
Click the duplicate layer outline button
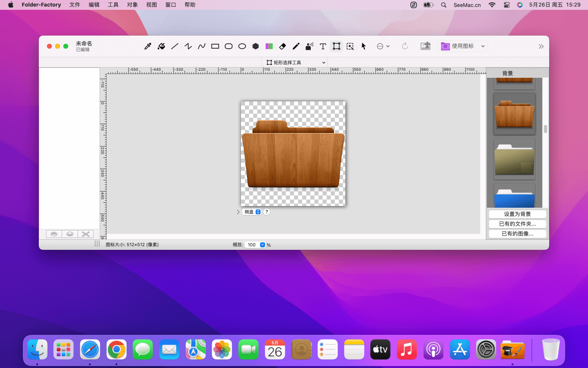pos(70,234)
